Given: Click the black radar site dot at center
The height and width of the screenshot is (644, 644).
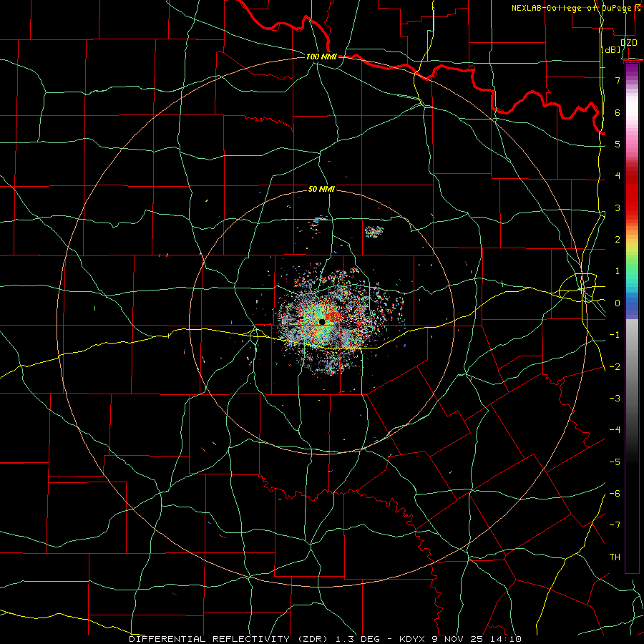Looking at the screenshot, I should (322, 321).
